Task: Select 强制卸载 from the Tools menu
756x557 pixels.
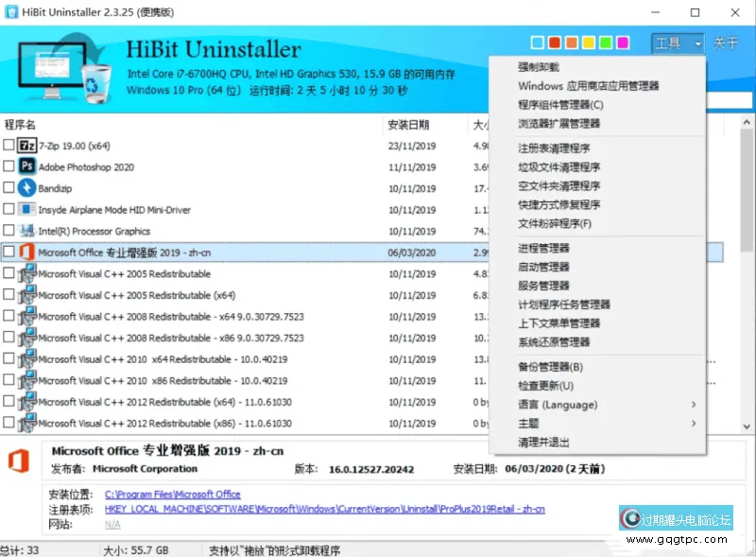Action: coord(539,65)
